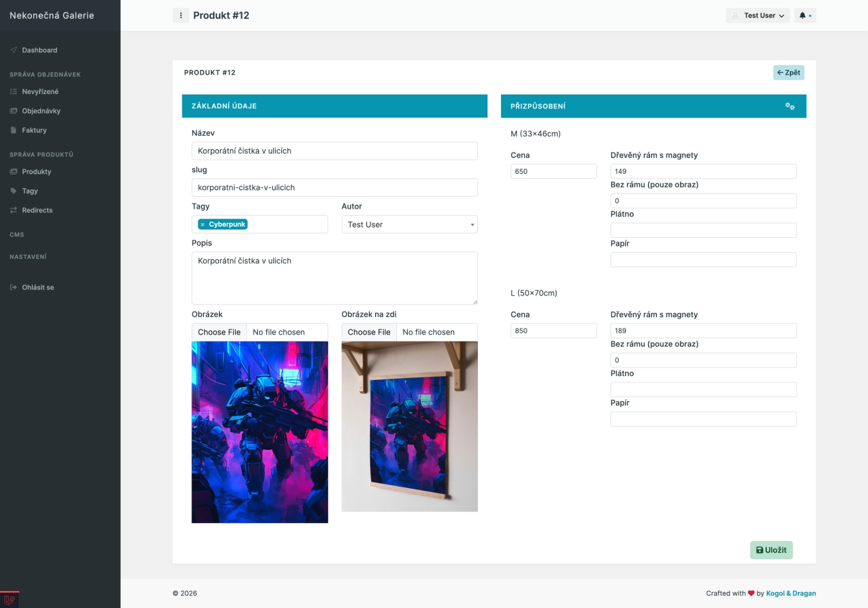Expand the Nastavení sidebar section

[x=28, y=257]
